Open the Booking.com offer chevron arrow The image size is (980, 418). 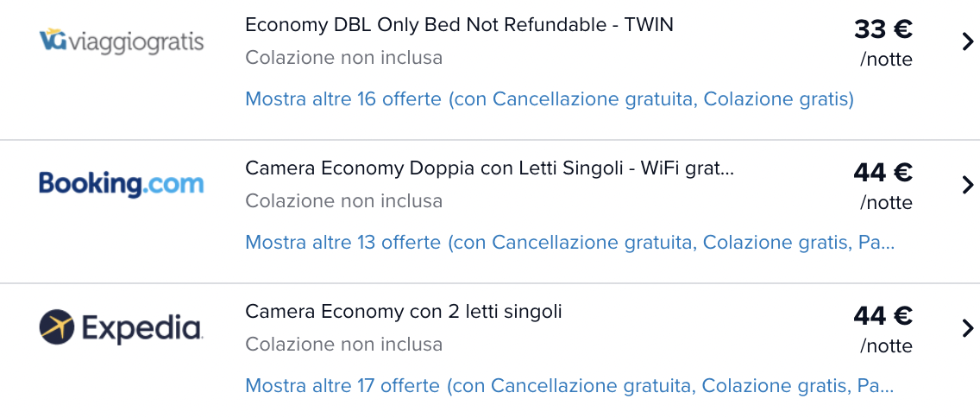[x=968, y=185]
